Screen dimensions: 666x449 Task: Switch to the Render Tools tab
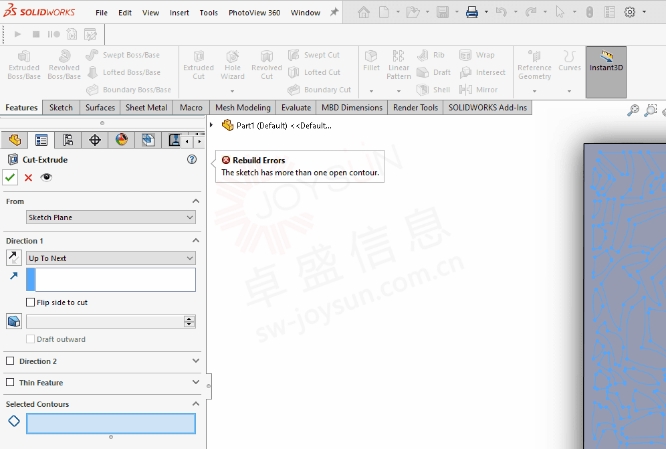[x=415, y=107]
